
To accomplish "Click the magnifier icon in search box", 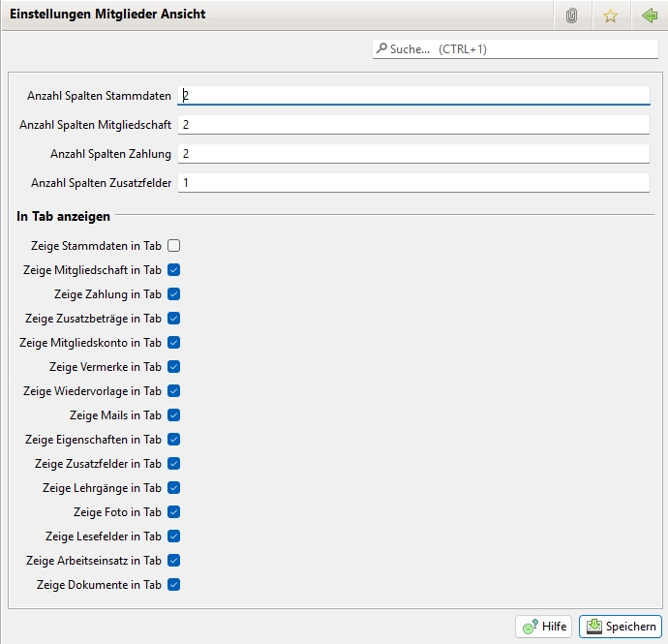I will [381, 48].
